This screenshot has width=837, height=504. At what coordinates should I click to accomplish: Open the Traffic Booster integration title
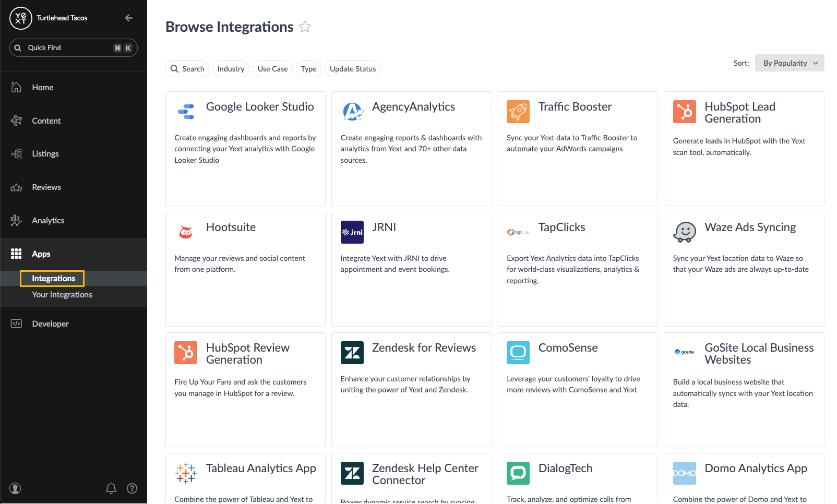click(575, 107)
